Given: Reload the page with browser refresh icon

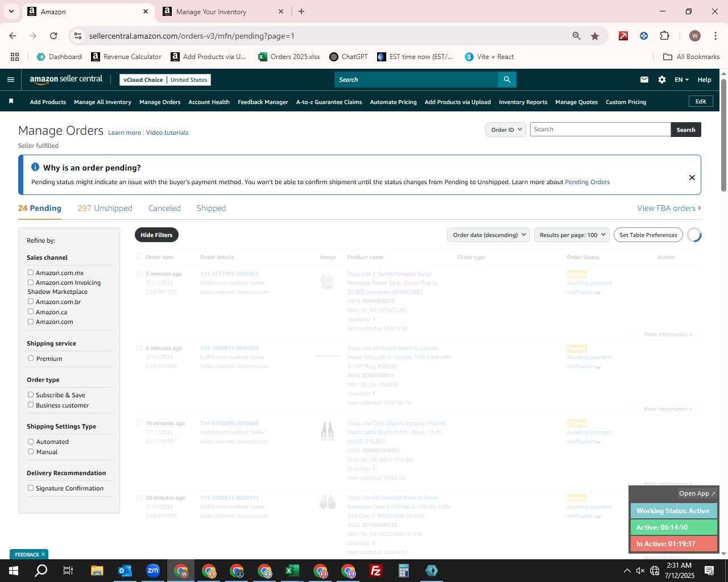Looking at the screenshot, I should [x=53, y=36].
